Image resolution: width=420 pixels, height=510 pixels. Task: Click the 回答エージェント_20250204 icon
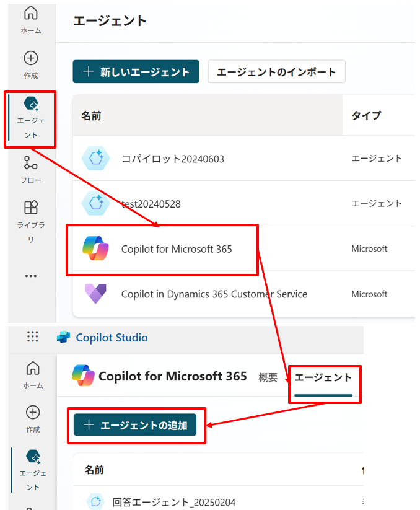[96, 501]
